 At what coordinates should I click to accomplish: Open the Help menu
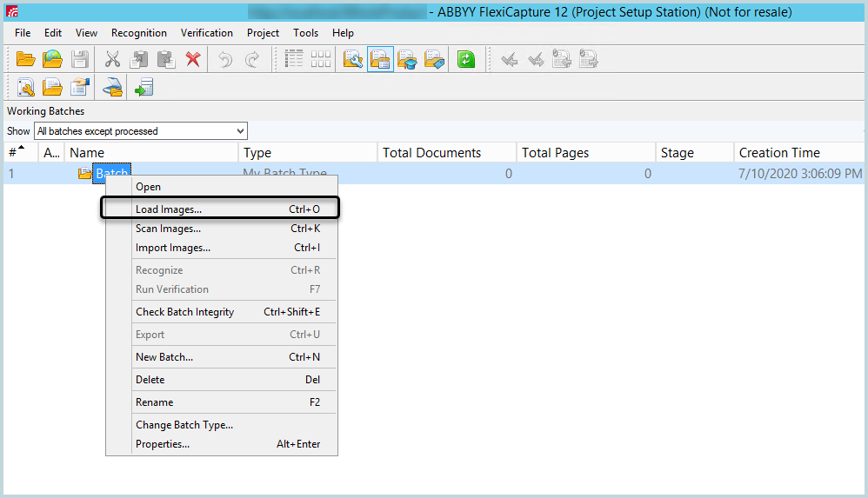(343, 33)
